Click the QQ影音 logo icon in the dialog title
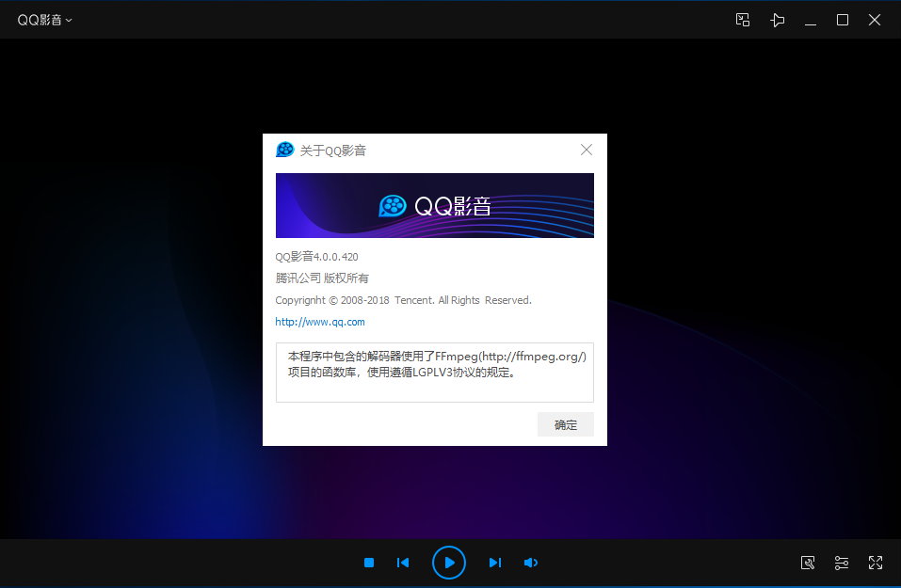The width and height of the screenshot is (901, 588). coord(285,150)
